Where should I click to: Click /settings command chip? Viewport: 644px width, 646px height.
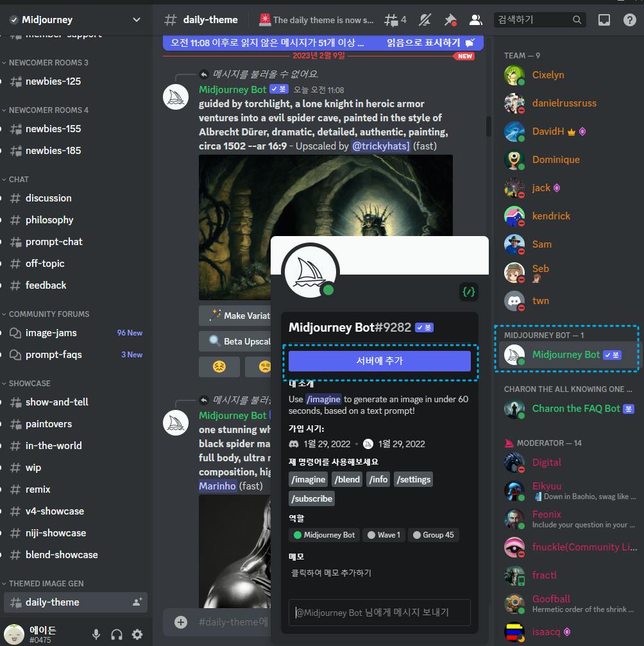[413, 480]
